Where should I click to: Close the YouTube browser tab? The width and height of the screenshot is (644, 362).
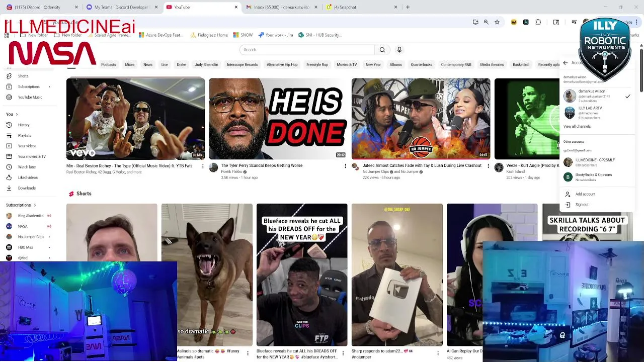(236, 7)
